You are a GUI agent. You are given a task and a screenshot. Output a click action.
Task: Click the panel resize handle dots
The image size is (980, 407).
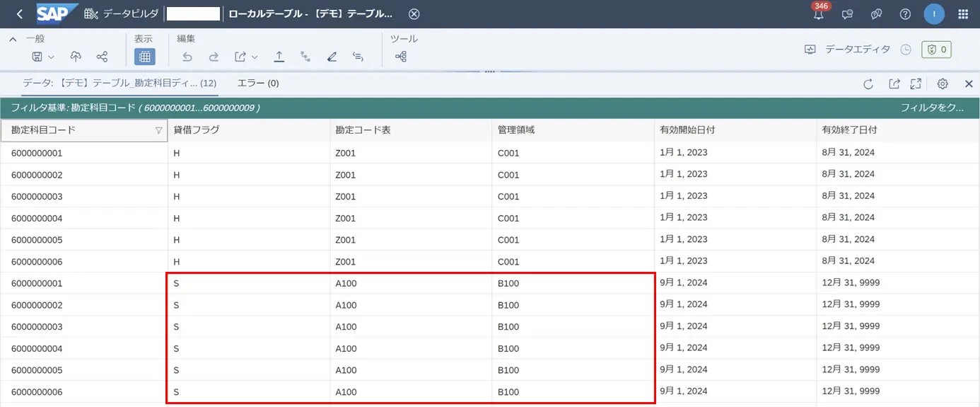click(x=489, y=71)
